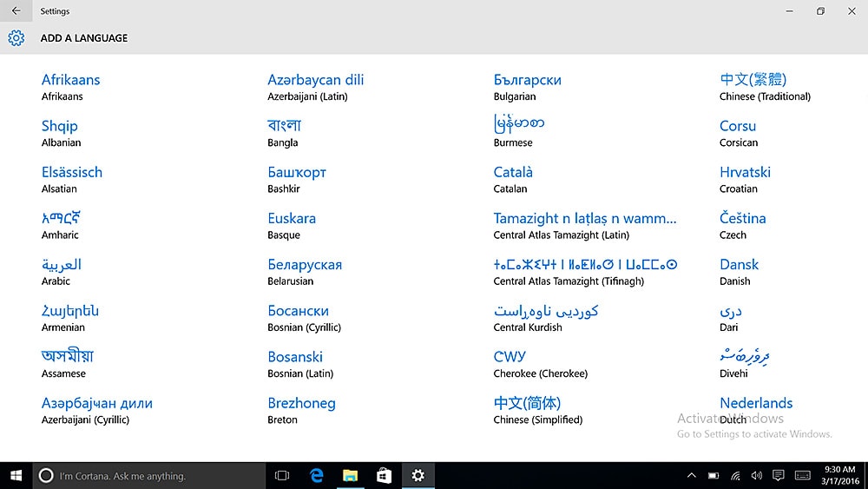
Task: Open the Windows Start menu
Action: coord(16,475)
